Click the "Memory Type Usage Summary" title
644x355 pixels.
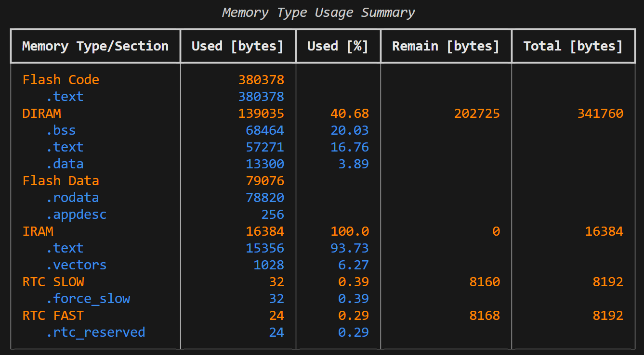(318, 13)
